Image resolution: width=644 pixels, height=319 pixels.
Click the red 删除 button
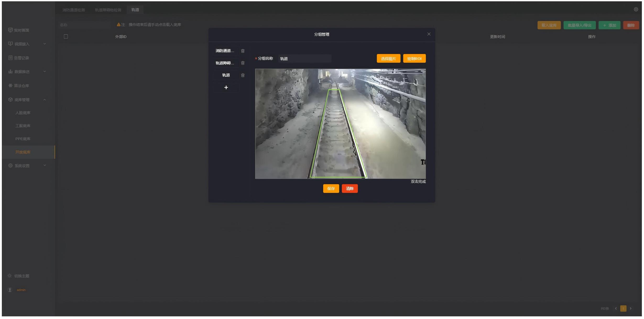click(631, 25)
